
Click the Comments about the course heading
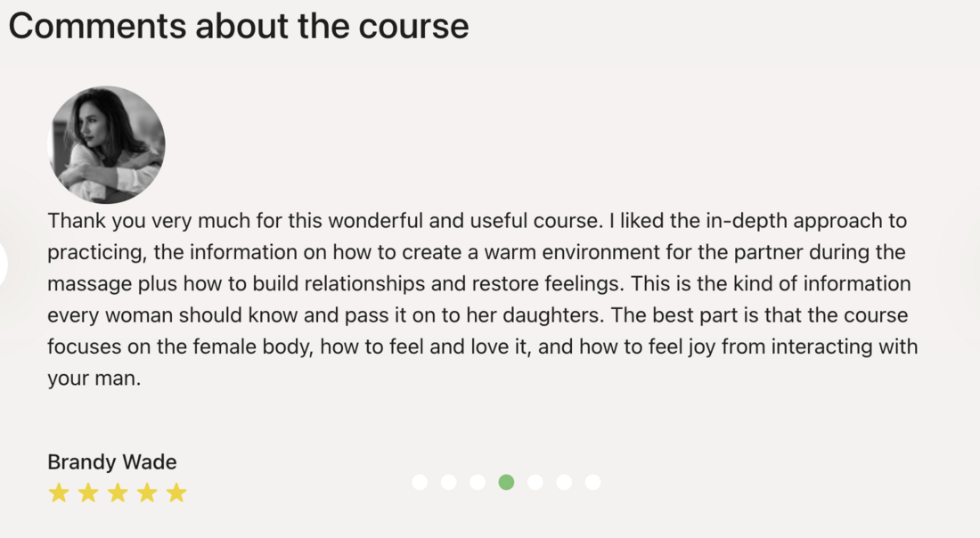[x=238, y=26]
